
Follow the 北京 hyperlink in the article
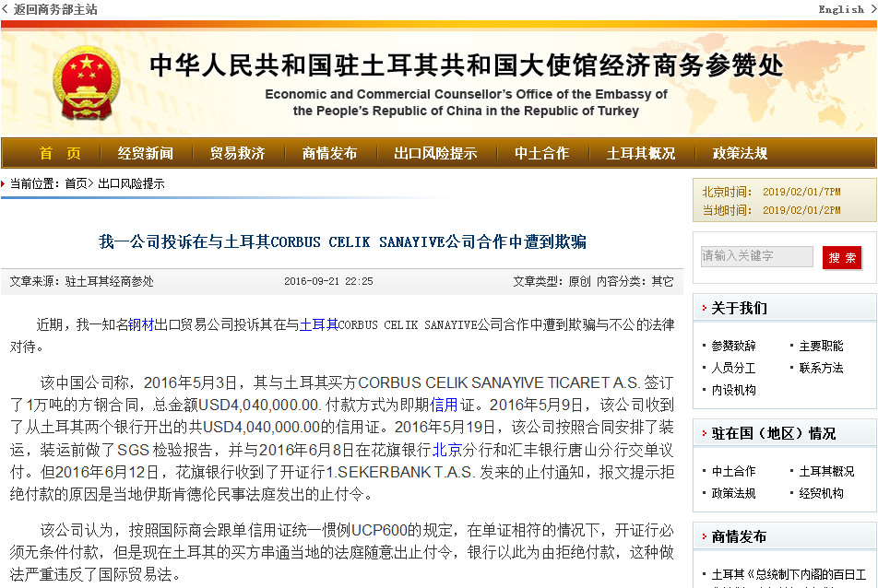point(446,449)
